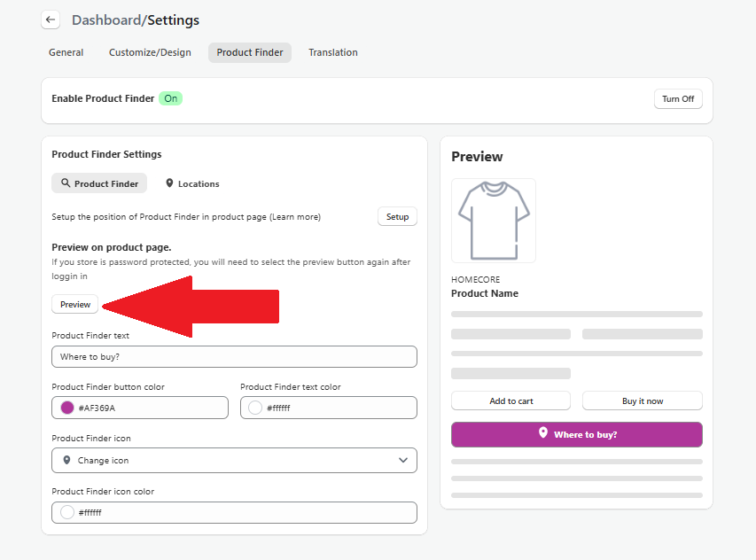756x560 pixels.
Task: Click the location pin icon beside Locations
Action: (169, 183)
